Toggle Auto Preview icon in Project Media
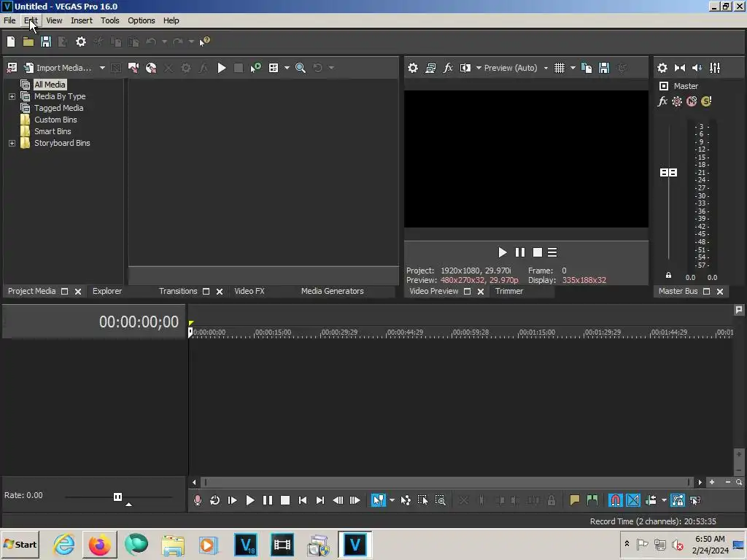The image size is (747, 560). point(256,68)
